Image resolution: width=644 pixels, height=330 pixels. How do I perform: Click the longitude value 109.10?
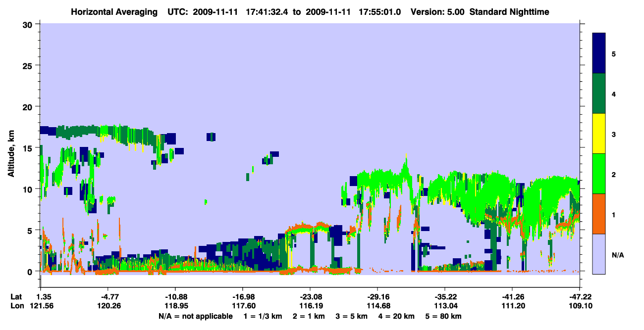point(580,306)
